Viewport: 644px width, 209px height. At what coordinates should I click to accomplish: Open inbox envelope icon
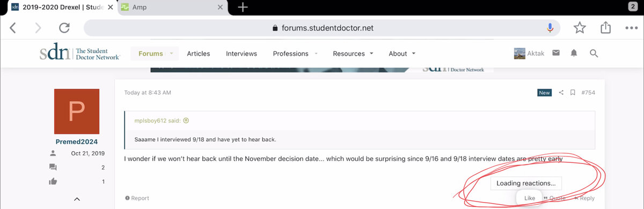click(556, 53)
